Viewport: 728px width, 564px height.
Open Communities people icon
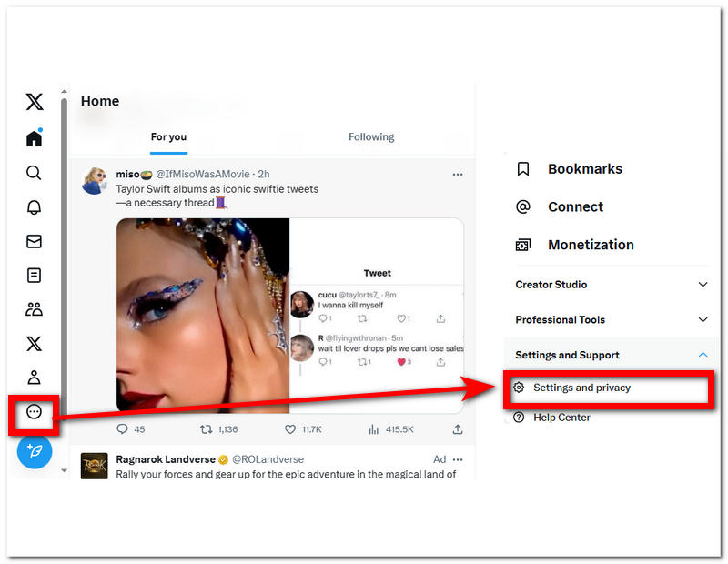[34, 309]
